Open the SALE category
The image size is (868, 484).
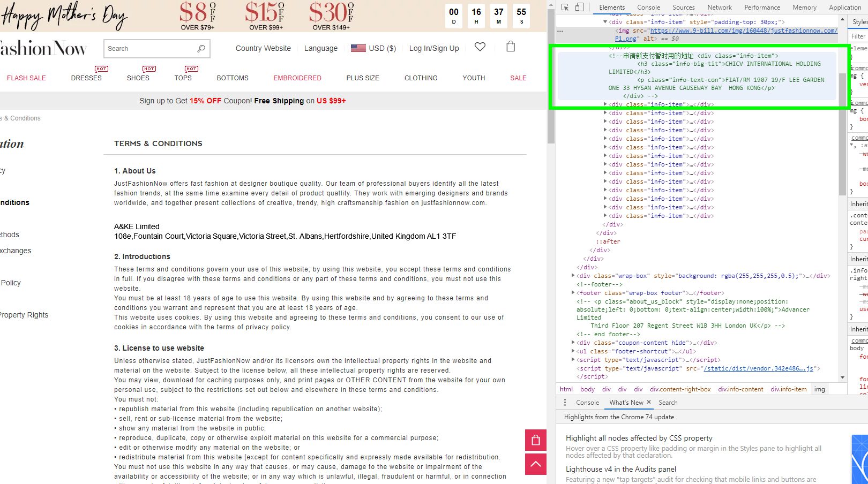click(518, 78)
